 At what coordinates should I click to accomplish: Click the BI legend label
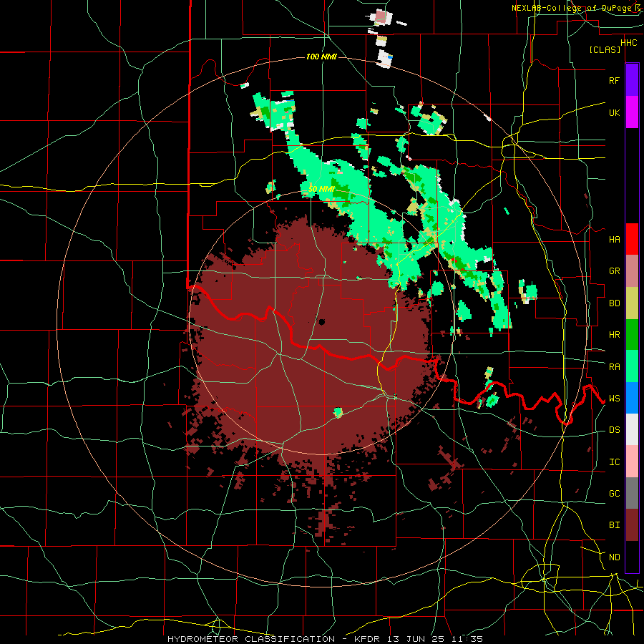(614, 525)
